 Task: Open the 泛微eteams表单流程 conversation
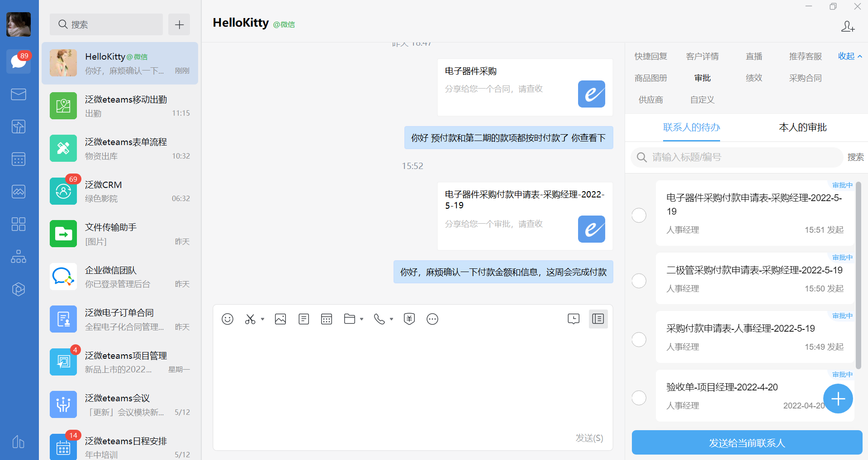(120, 148)
